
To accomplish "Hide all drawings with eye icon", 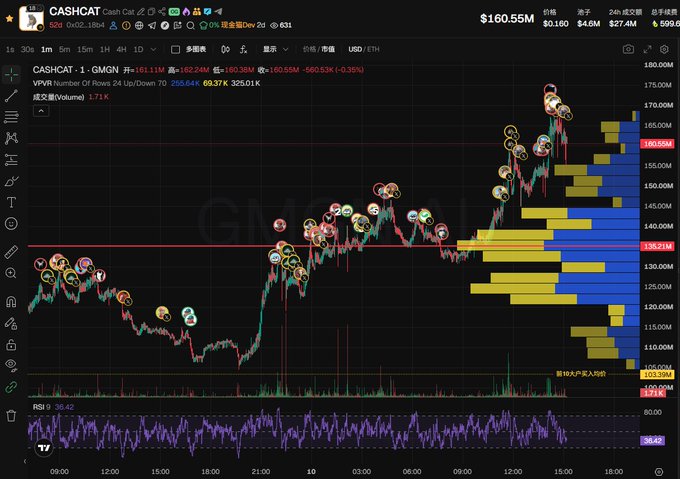I will point(11,365).
